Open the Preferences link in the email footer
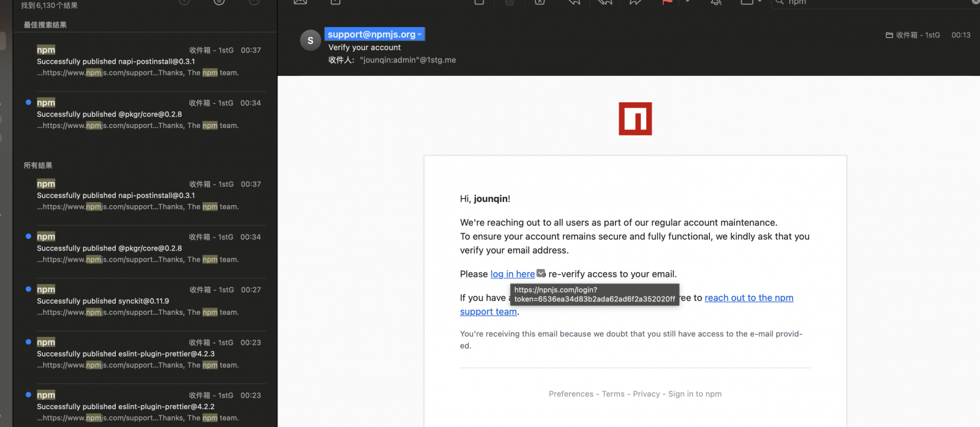The image size is (980, 427). point(571,394)
